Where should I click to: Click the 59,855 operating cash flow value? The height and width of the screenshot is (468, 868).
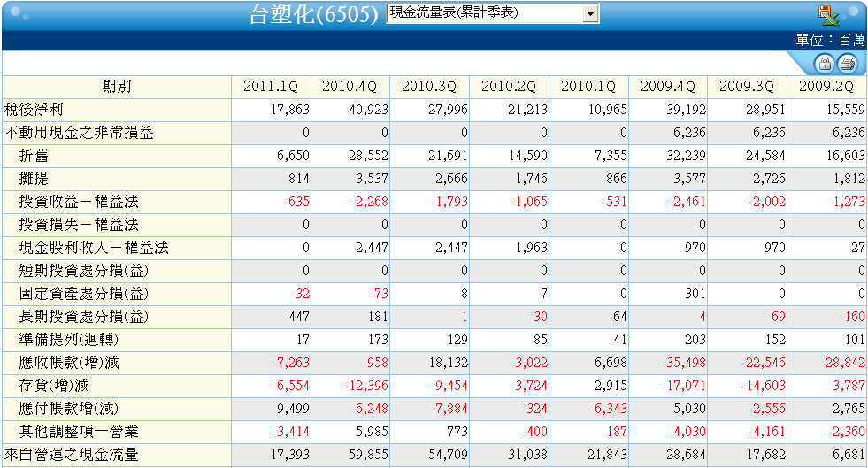[x=369, y=455]
